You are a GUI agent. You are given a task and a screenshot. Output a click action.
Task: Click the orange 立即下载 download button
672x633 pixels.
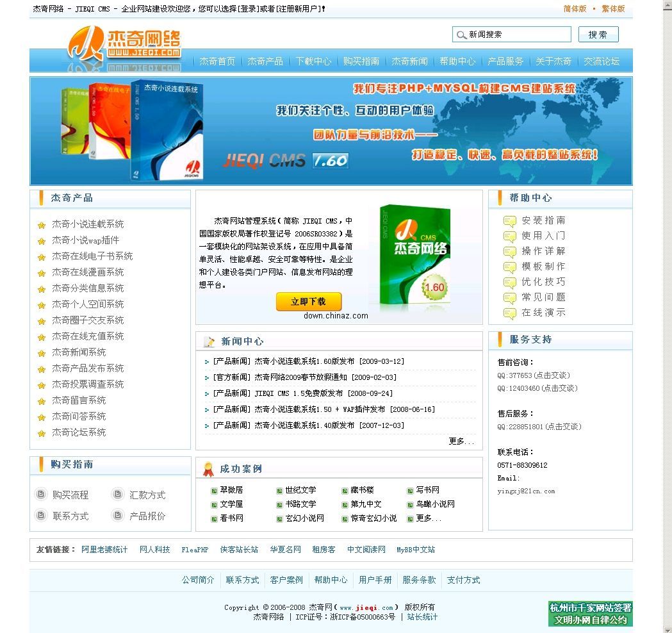pyautogui.click(x=309, y=301)
